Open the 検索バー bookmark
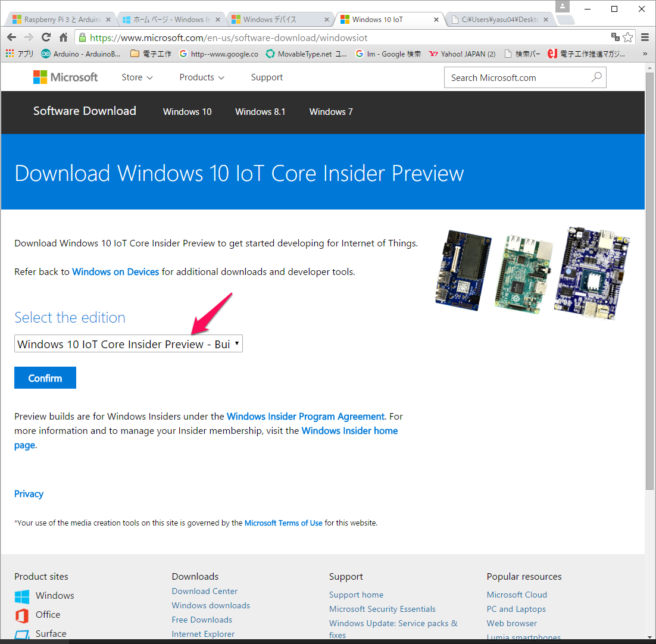Viewport: 656px width, 644px height. [x=523, y=54]
